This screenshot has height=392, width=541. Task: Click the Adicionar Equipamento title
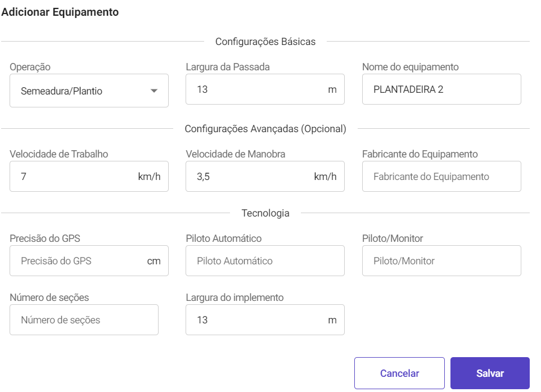[x=60, y=12]
